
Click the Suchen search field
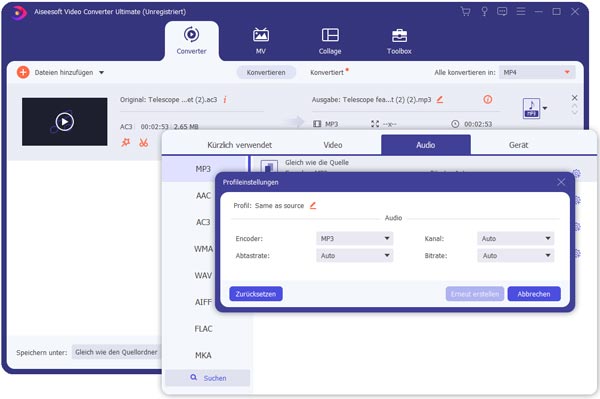pyautogui.click(x=208, y=378)
